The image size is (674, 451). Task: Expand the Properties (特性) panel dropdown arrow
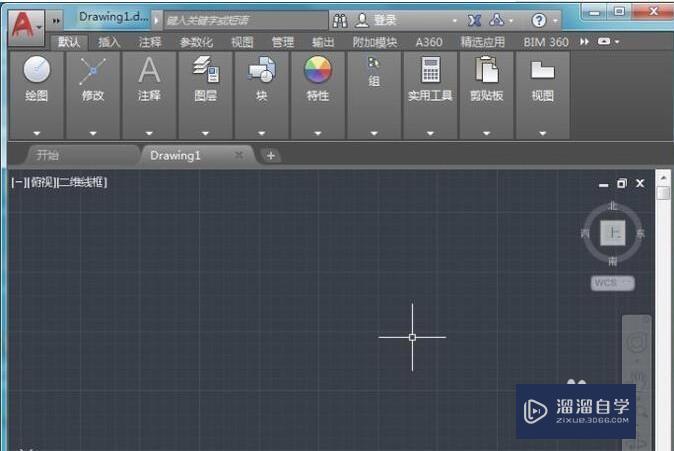tap(318, 133)
